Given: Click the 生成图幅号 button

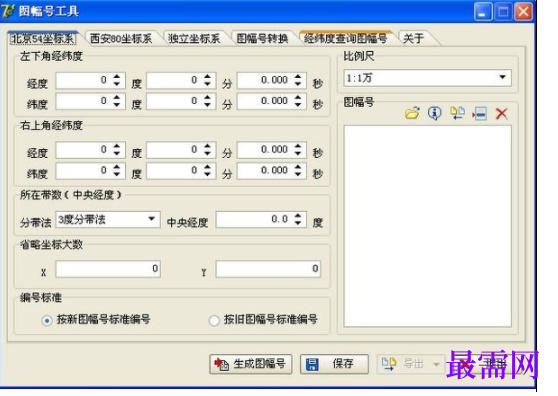Looking at the screenshot, I should coord(251,364).
